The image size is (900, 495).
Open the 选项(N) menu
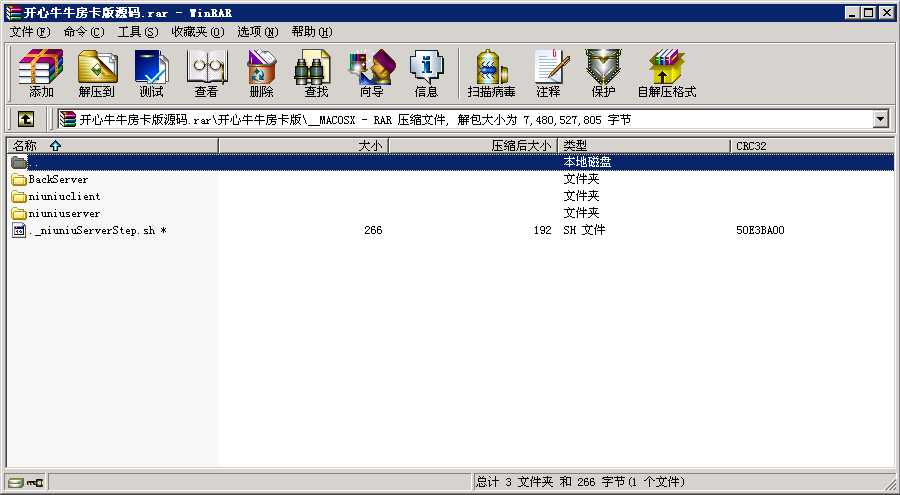pyautogui.click(x=258, y=32)
